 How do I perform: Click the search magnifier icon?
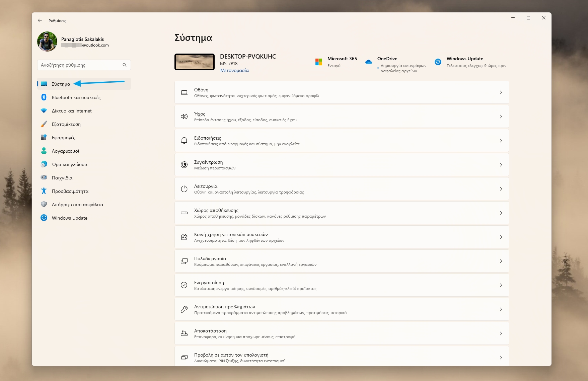(125, 65)
